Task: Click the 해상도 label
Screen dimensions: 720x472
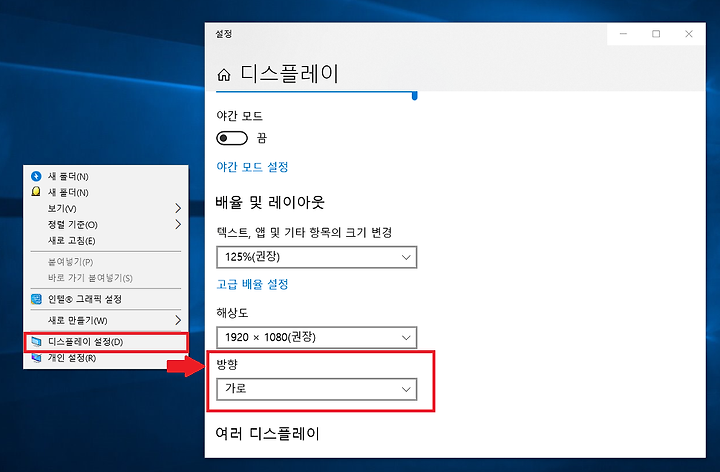Action: [x=232, y=313]
